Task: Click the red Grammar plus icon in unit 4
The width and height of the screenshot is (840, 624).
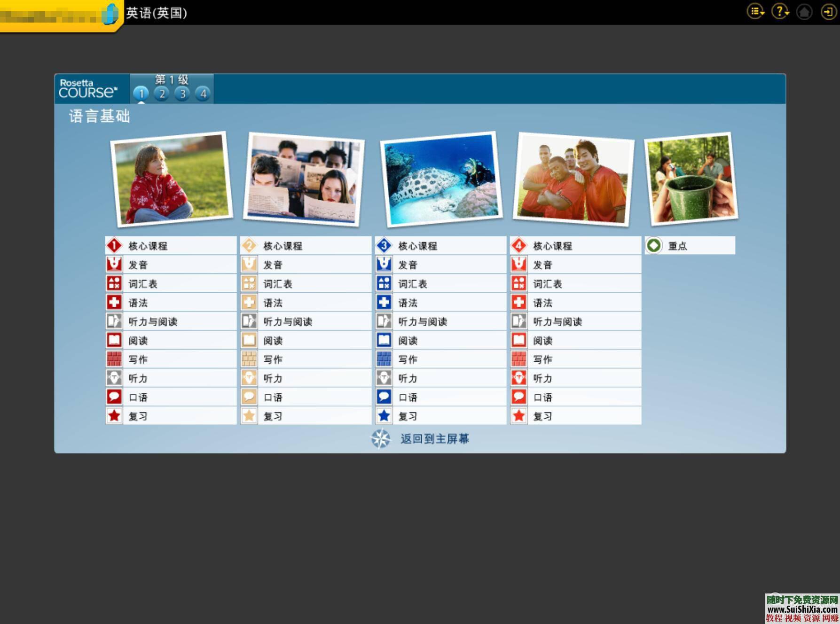Action: 518,302
